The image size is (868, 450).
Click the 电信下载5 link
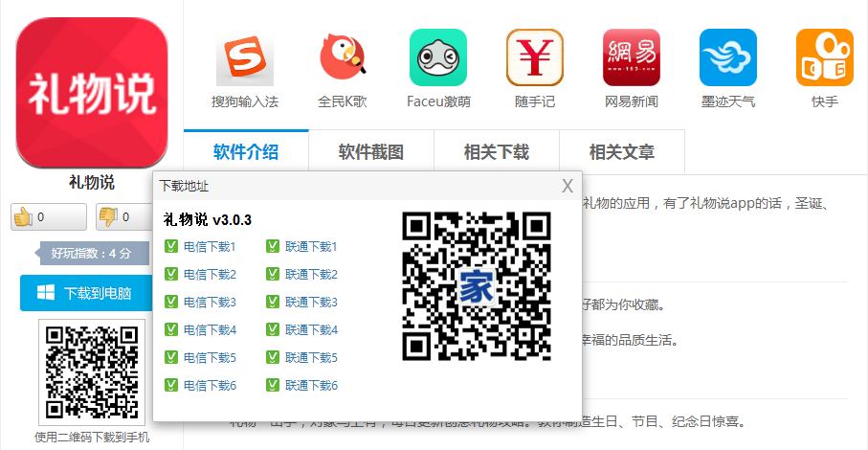tap(210, 357)
